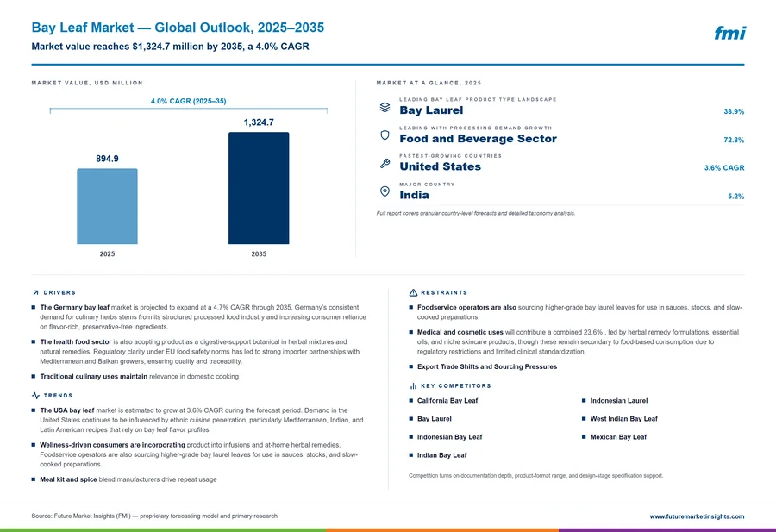The width and height of the screenshot is (776, 532).
Task: Click the Market Value, USD Million label
Action: [87, 83]
